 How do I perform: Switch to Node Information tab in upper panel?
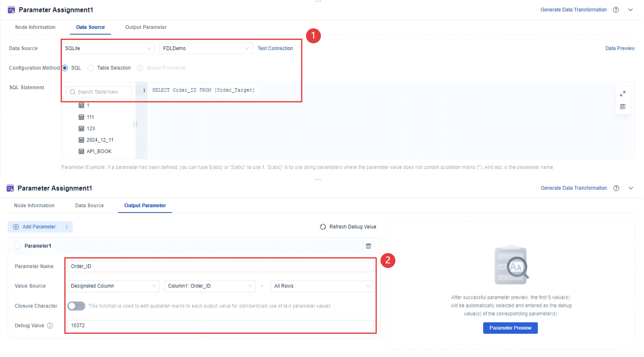[35, 27]
